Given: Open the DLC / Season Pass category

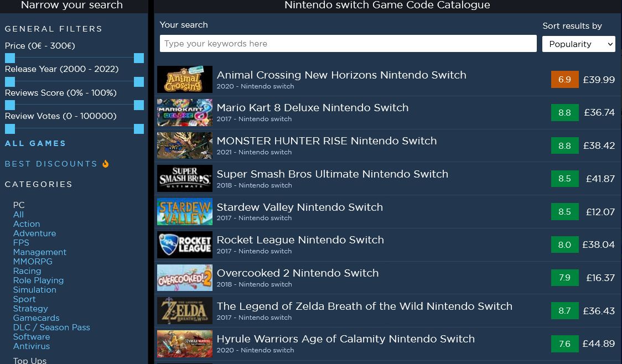Looking at the screenshot, I should tap(51, 327).
